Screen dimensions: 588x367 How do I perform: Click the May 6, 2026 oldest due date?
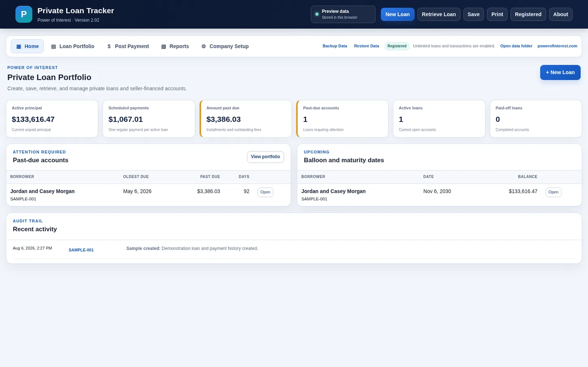coord(137,191)
